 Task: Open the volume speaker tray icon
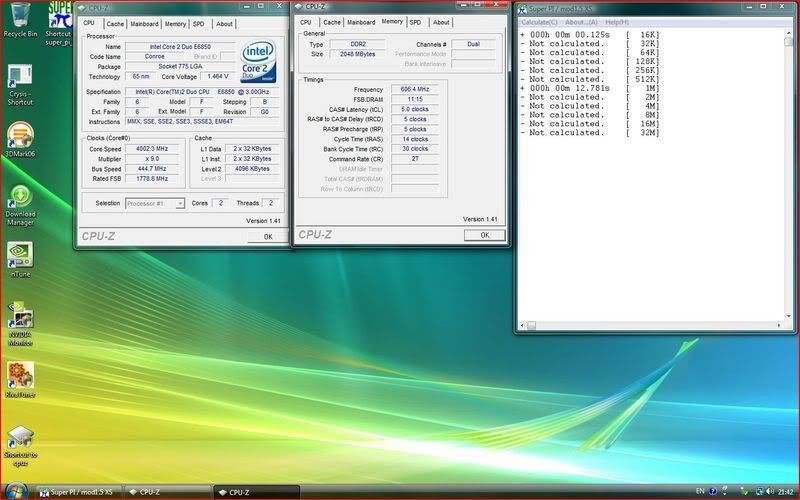click(x=769, y=491)
